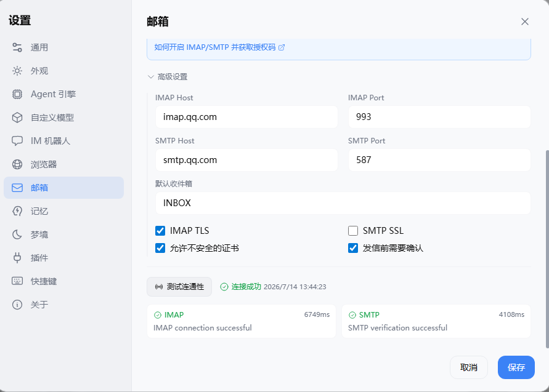This screenshot has height=392, width=549.
Task: Click the IM 机器人 chat bubble icon
Action: [17, 141]
